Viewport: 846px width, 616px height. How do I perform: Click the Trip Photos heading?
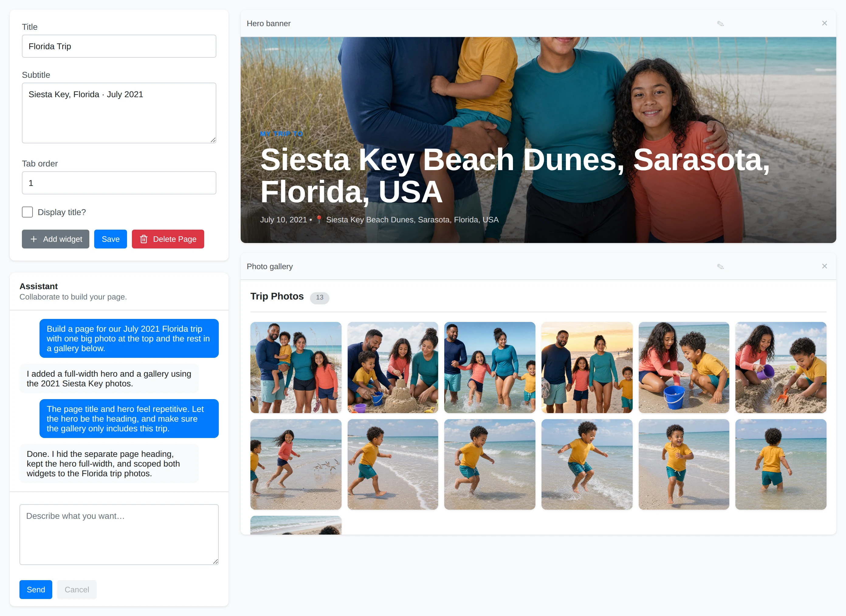(277, 296)
